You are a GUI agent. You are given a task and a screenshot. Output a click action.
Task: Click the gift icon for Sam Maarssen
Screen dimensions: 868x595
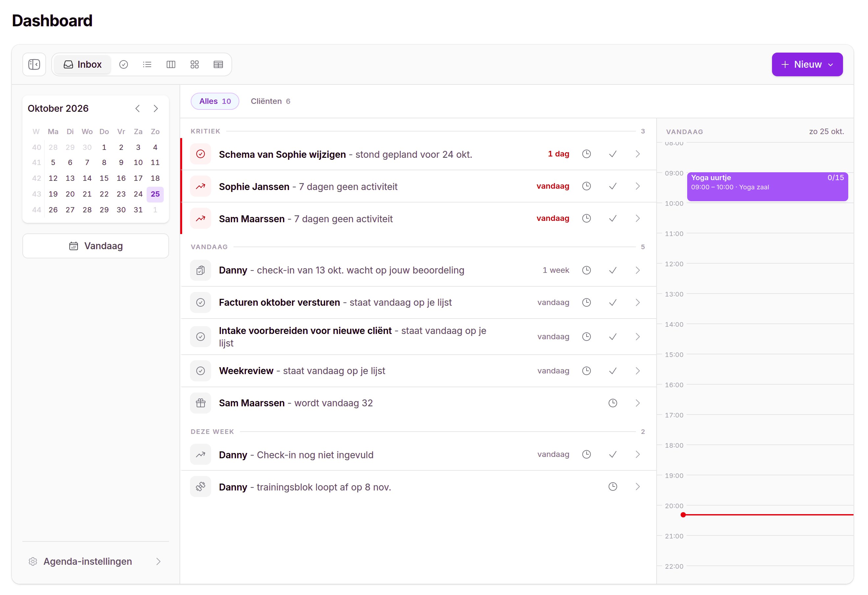coord(201,403)
